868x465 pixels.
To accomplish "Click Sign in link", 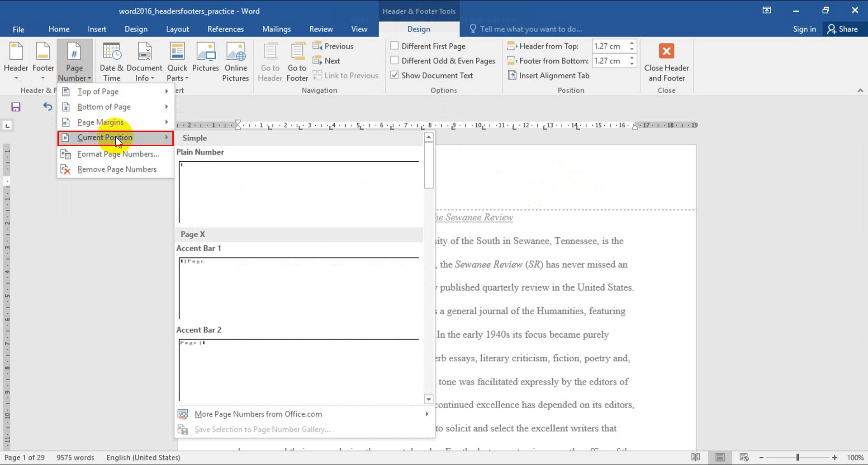I will click(804, 29).
